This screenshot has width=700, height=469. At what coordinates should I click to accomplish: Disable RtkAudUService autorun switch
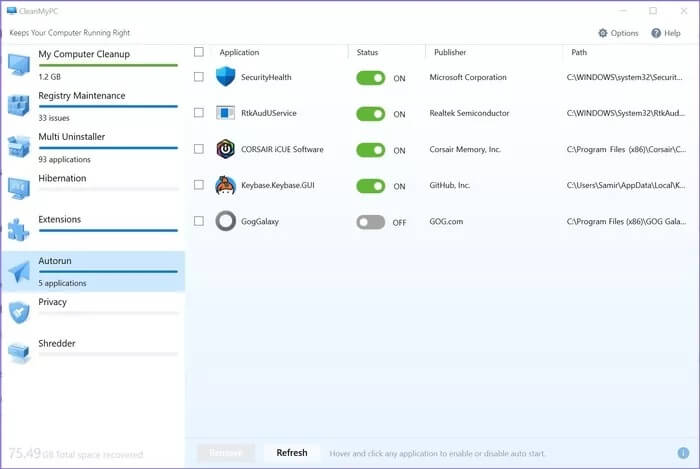point(371,114)
